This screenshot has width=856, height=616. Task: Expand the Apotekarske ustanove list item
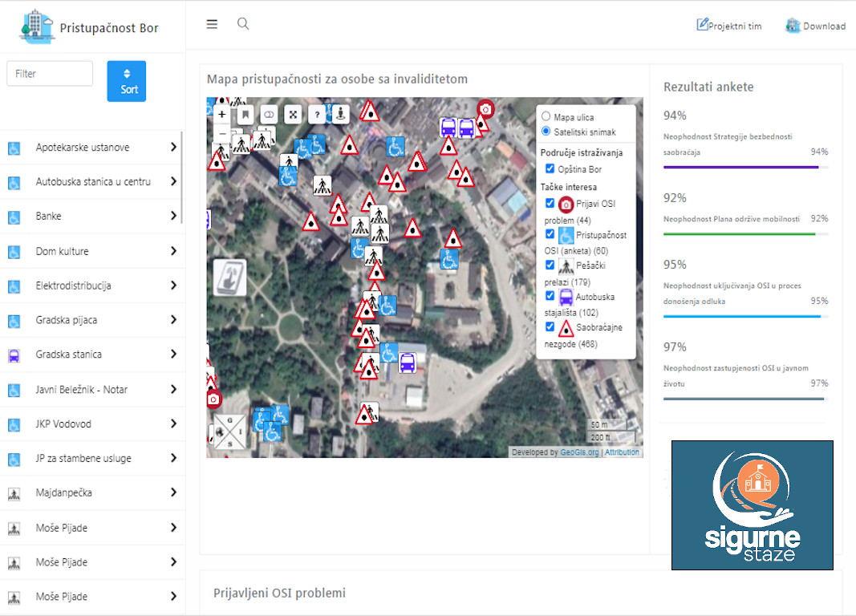coord(92,148)
